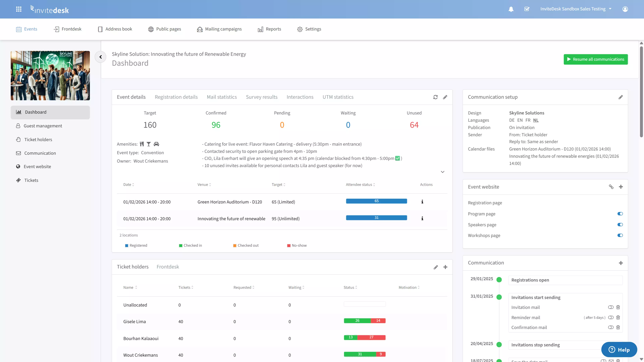Enable the Confirmation mail toggle
This screenshot has height=362, width=644.
[610, 327]
